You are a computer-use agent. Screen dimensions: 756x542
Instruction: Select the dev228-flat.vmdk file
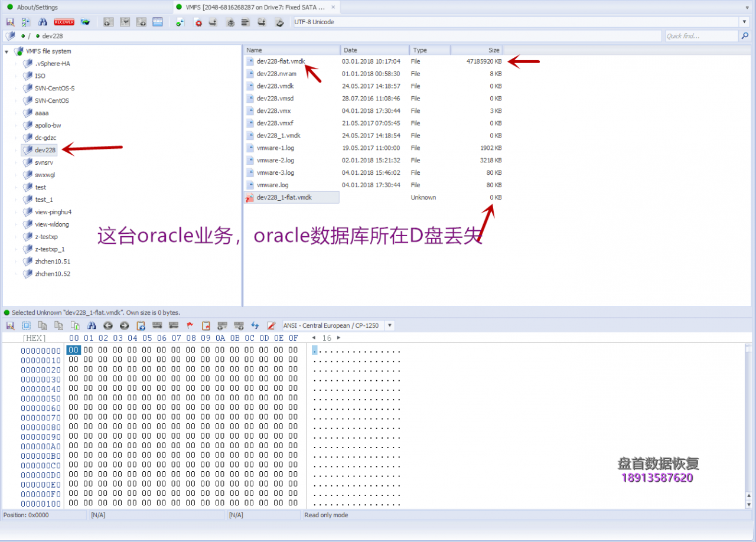(x=281, y=61)
